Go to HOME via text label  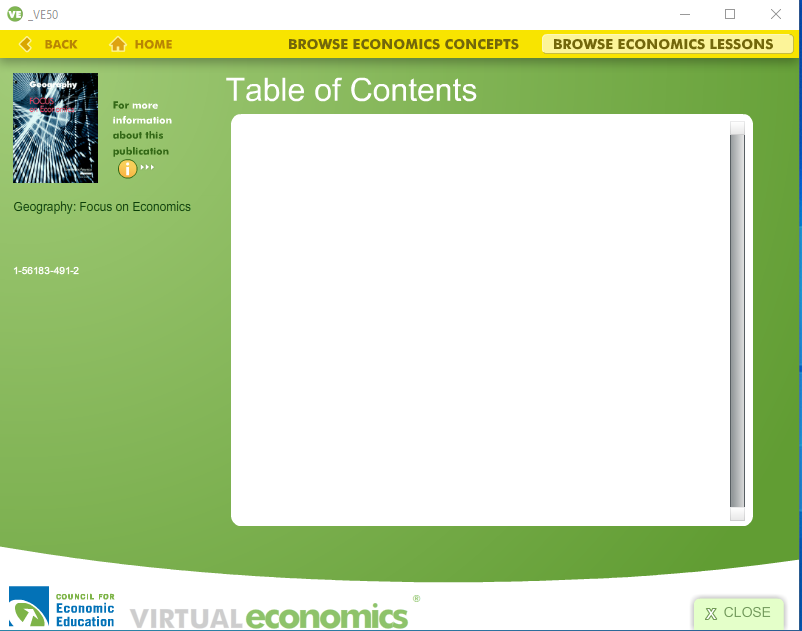(x=153, y=44)
